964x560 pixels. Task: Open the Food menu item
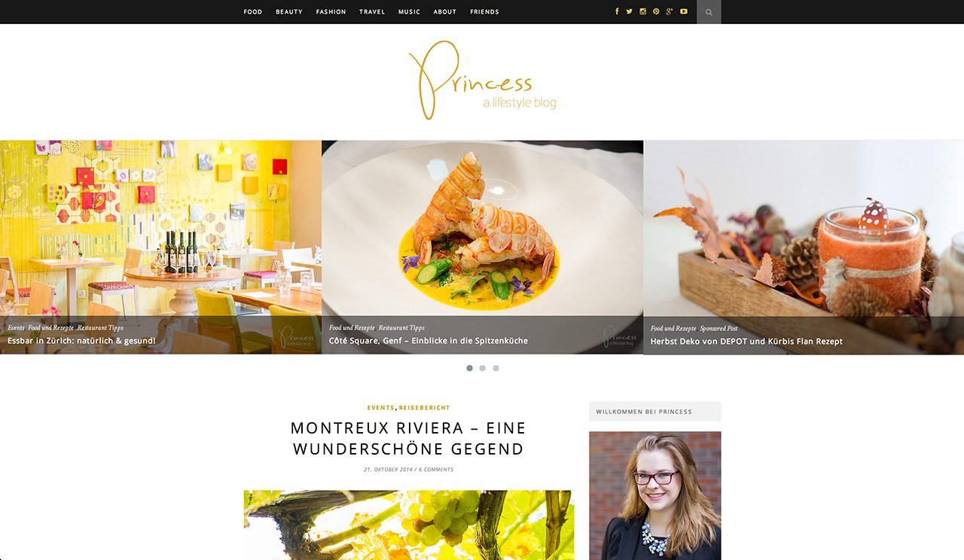point(253,12)
